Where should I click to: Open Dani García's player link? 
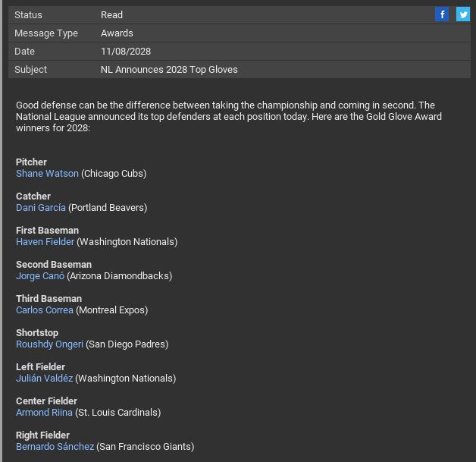41,208
